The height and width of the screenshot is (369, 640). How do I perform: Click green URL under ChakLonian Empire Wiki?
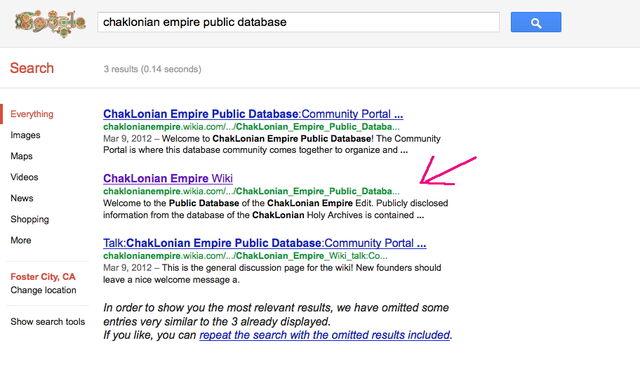click(251, 191)
